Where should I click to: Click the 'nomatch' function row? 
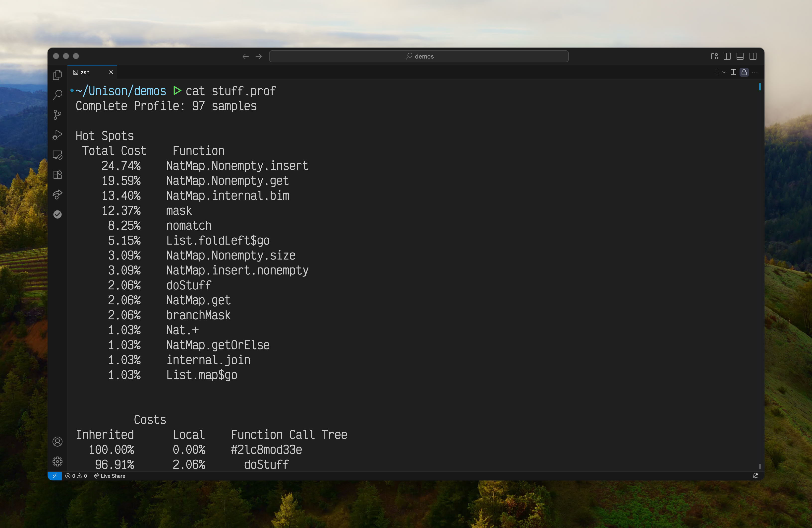[x=189, y=226]
